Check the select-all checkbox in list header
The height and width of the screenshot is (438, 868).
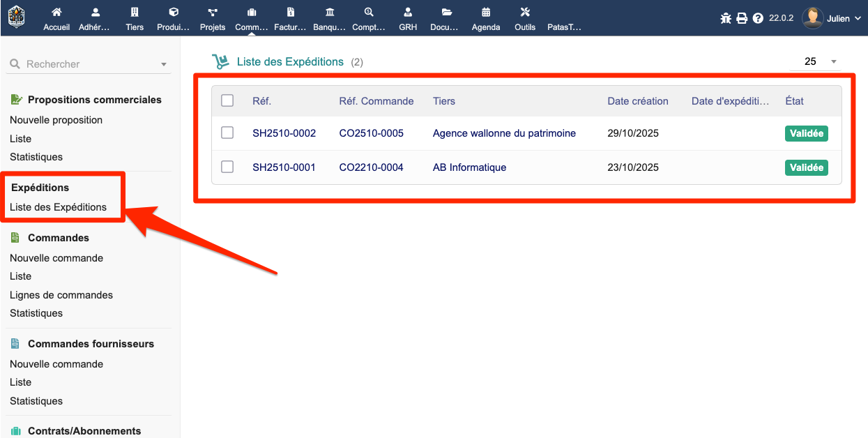click(x=227, y=100)
